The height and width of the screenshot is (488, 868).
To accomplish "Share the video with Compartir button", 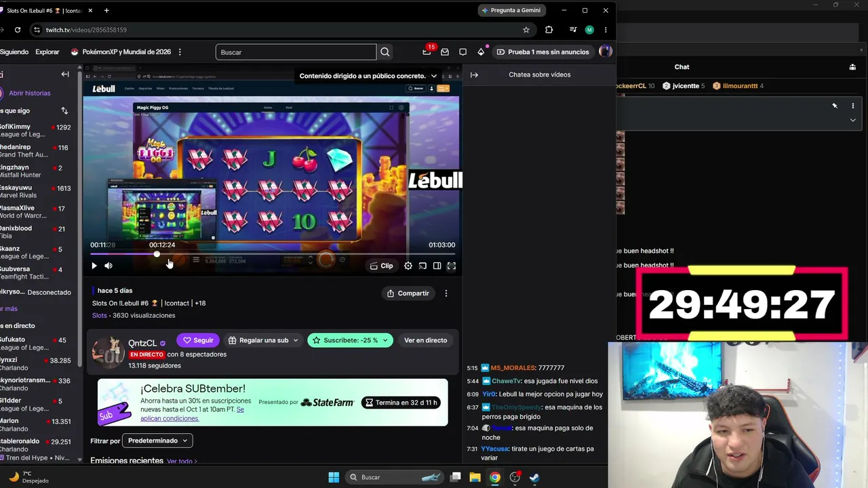I will coord(408,293).
